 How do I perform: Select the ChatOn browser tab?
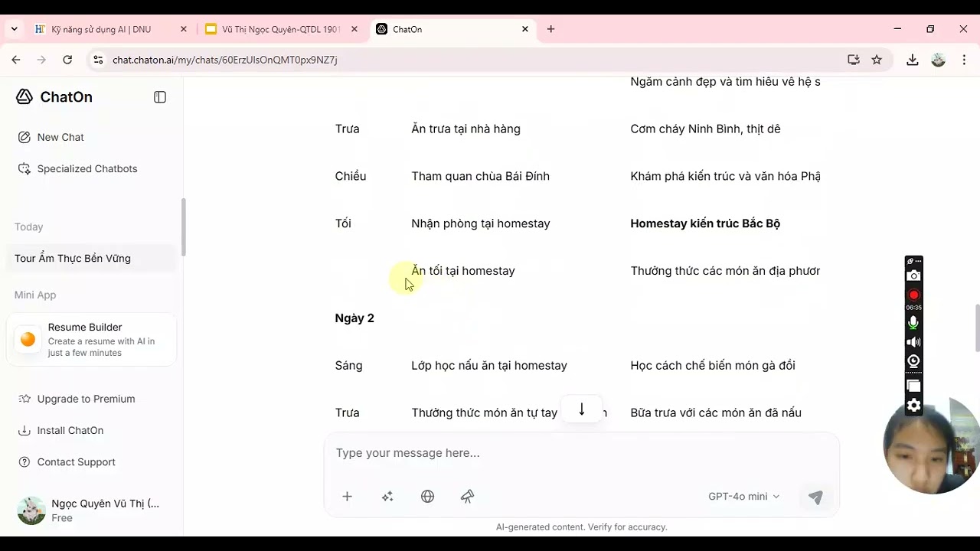(x=452, y=29)
